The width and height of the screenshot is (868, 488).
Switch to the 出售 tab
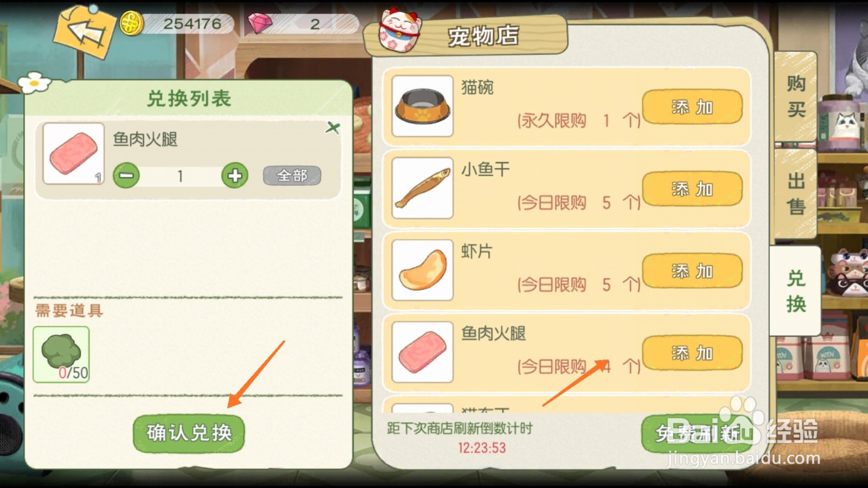[x=796, y=194]
